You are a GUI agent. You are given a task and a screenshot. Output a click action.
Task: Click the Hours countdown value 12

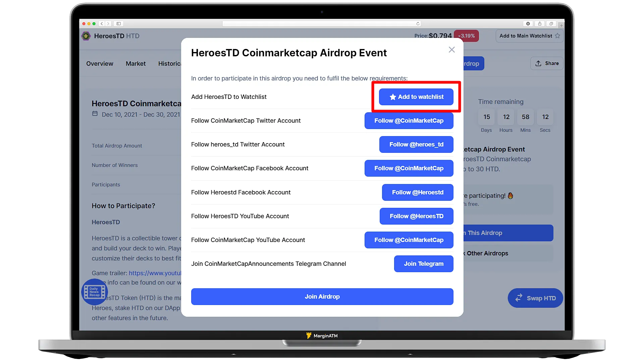click(x=506, y=117)
